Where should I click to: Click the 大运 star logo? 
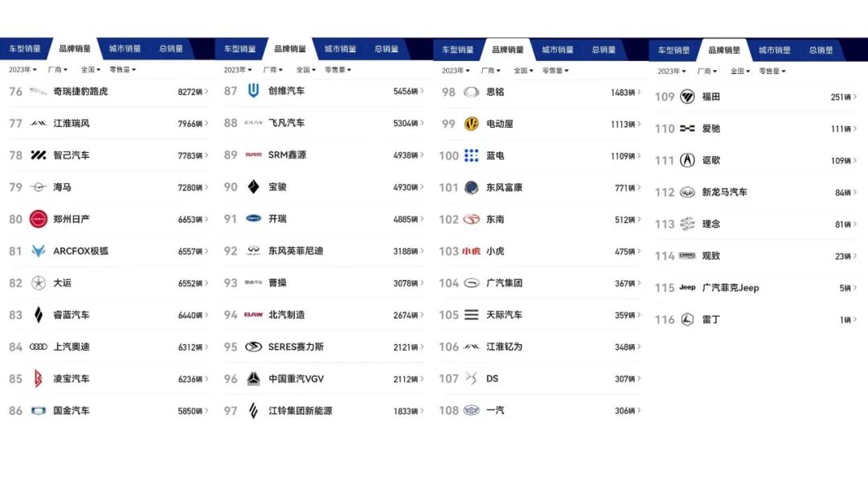coord(39,283)
